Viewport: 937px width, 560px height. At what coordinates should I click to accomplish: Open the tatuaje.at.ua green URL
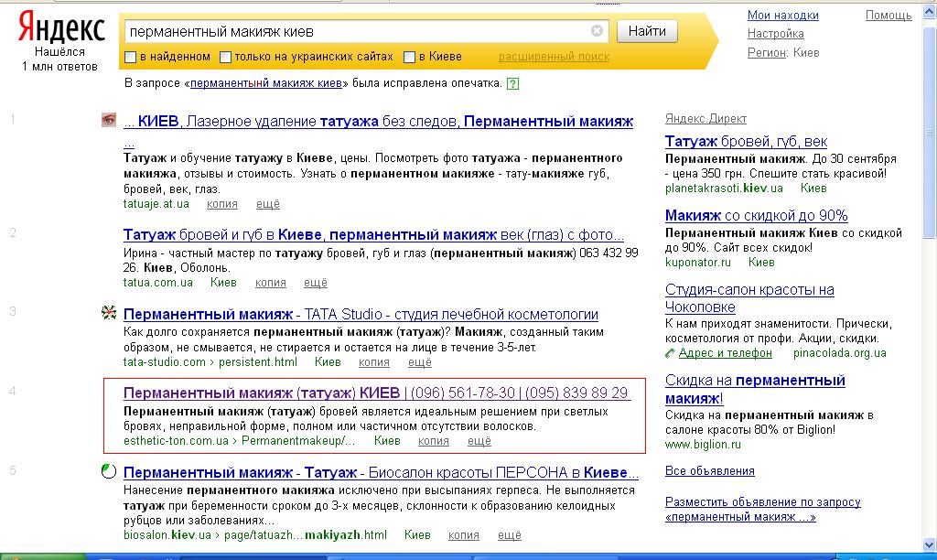[156, 204]
